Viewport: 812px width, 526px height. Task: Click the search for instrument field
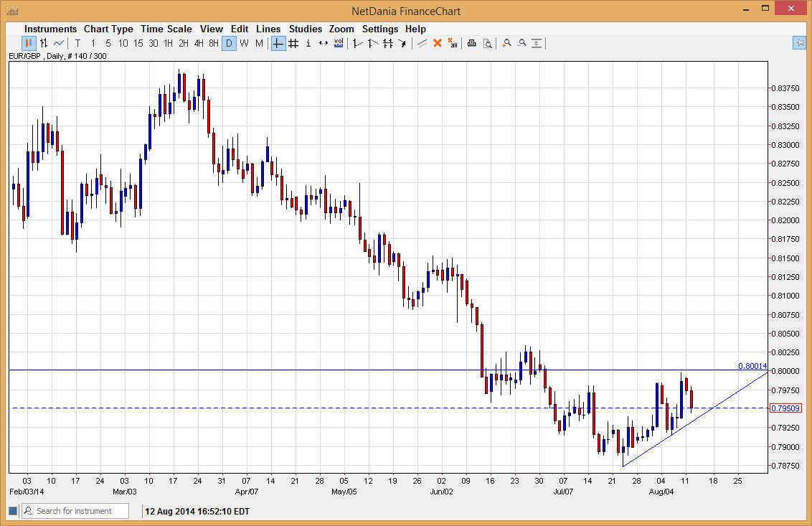pos(75,510)
